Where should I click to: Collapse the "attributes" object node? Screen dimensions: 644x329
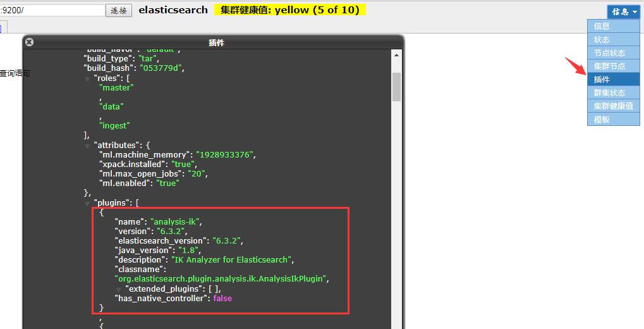[87, 146]
